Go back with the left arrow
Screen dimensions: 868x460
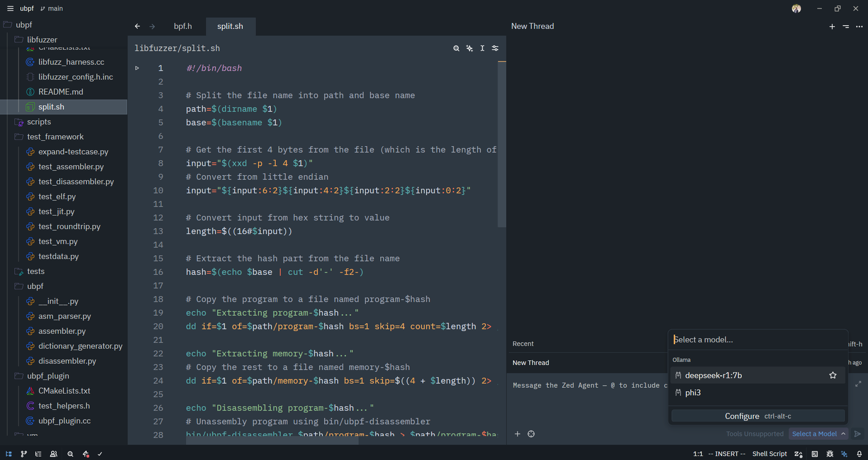coord(137,26)
